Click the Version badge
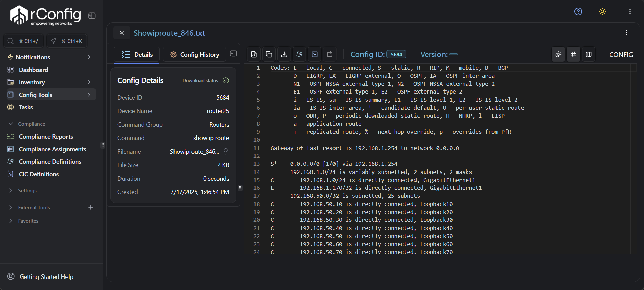 pyautogui.click(x=454, y=54)
